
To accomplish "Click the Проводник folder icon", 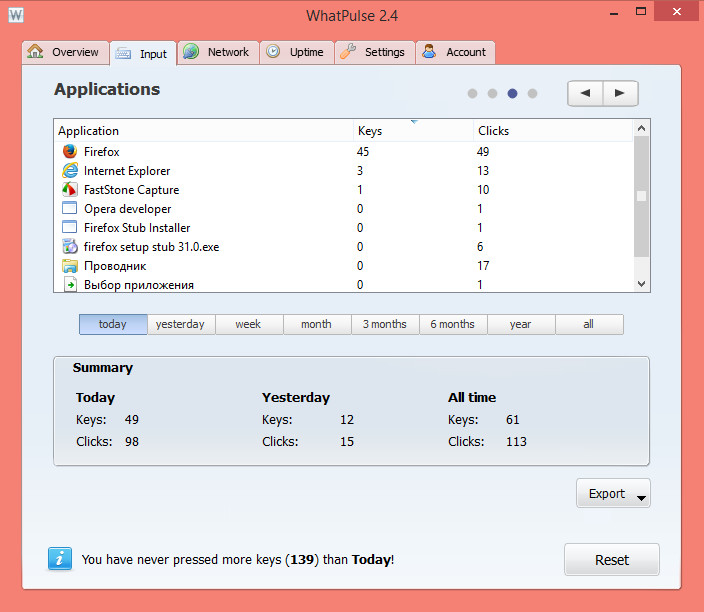I will pyautogui.click(x=70, y=266).
